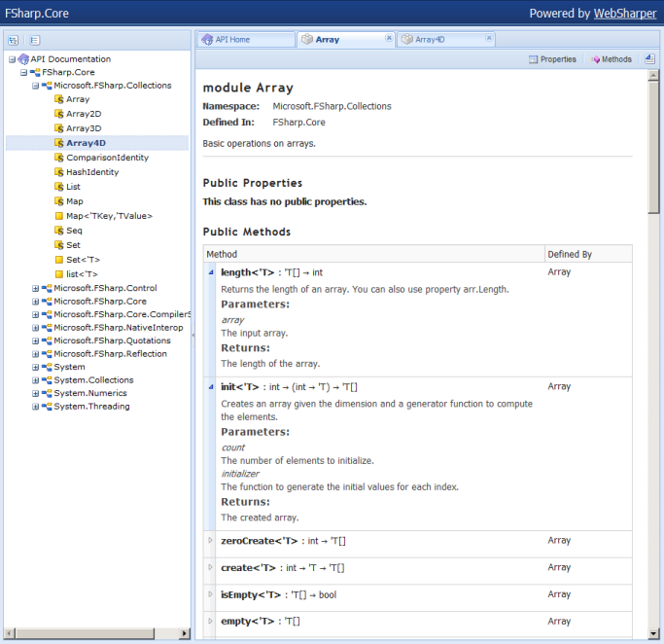Click the class icon next to Set<'T>

pos(59,260)
